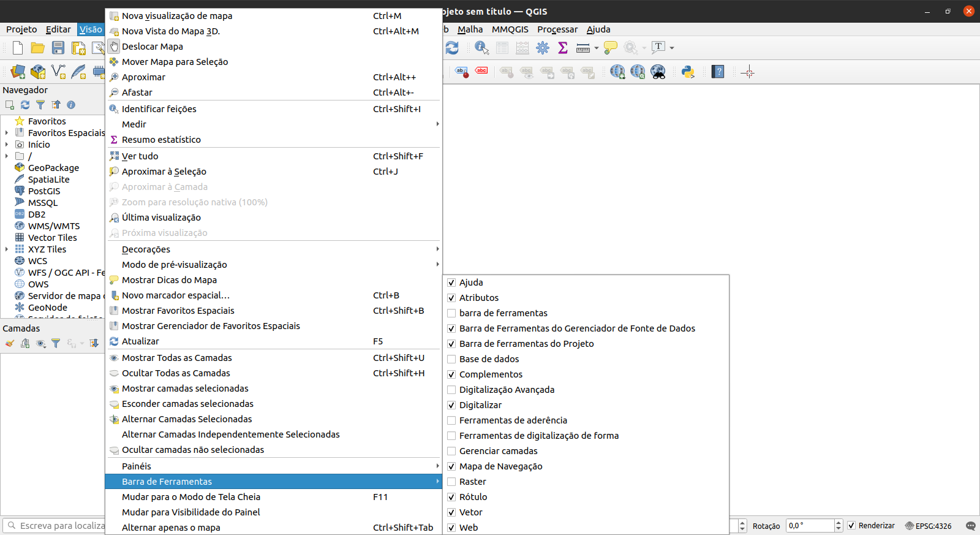Click the 'Escreva para localizar' search box

tap(55, 526)
